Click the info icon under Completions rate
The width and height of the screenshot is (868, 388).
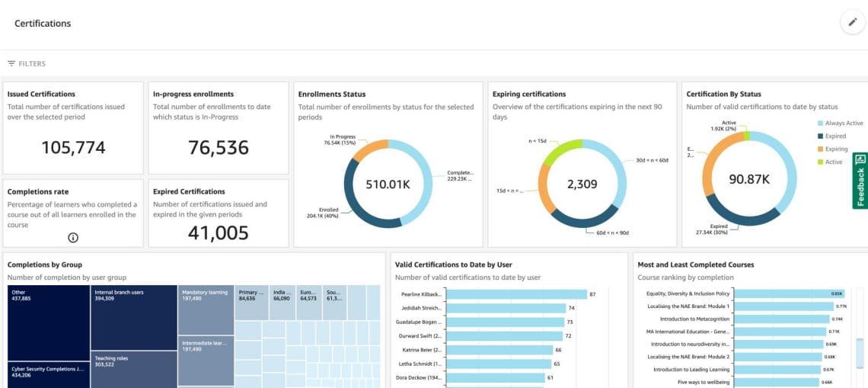coord(73,237)
